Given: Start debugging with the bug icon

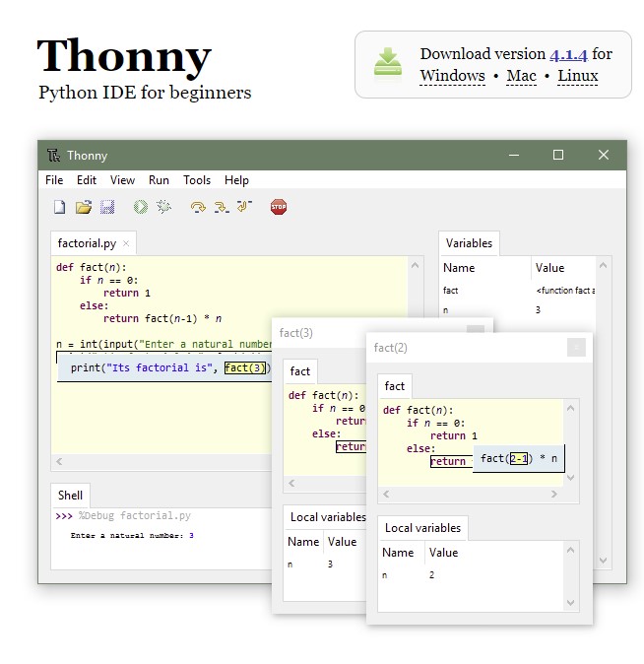Looking at the screenshot, I should click(164, 207).
